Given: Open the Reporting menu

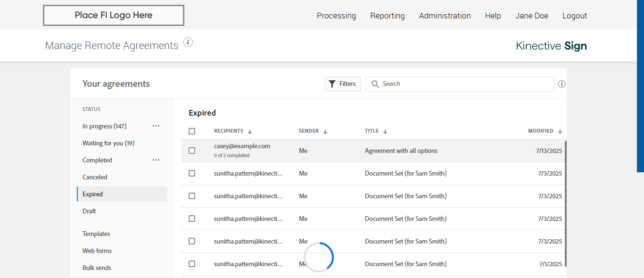Looking at the screenshot, I should 387,16.
